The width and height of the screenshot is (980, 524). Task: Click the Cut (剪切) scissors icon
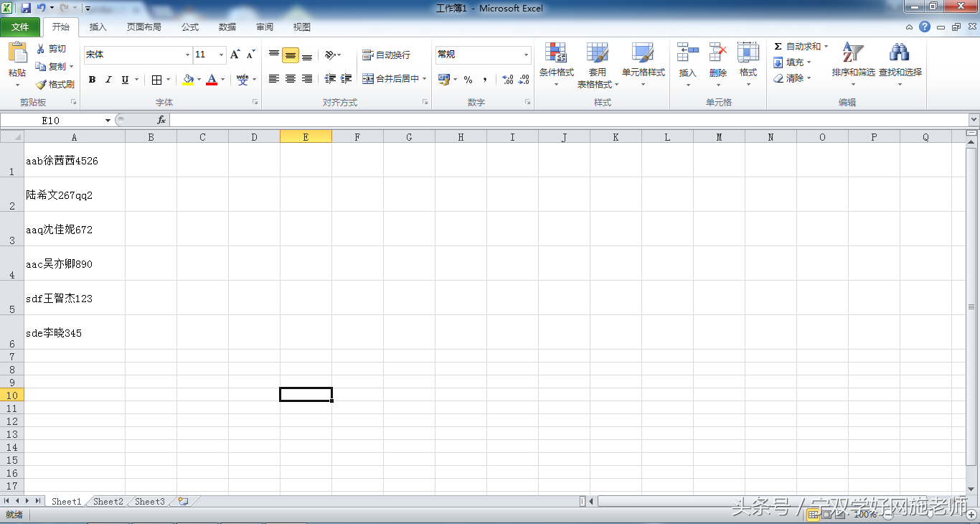tap(41, 49)
